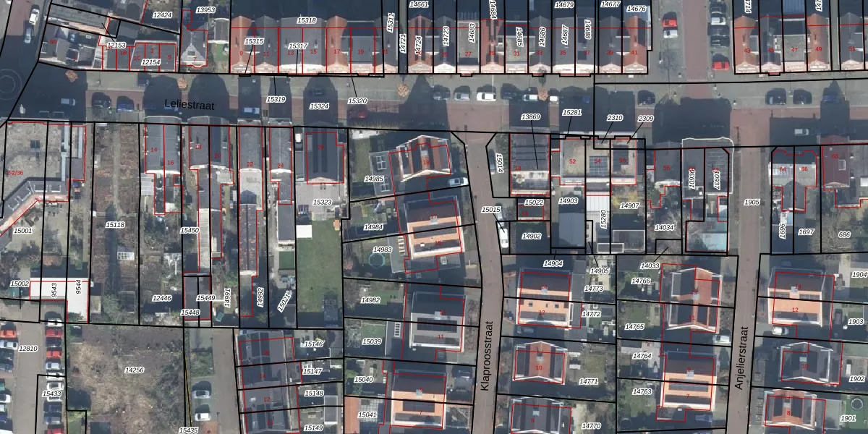Click parcel label 15323
868x434 pixels.
tap(322, 203)
